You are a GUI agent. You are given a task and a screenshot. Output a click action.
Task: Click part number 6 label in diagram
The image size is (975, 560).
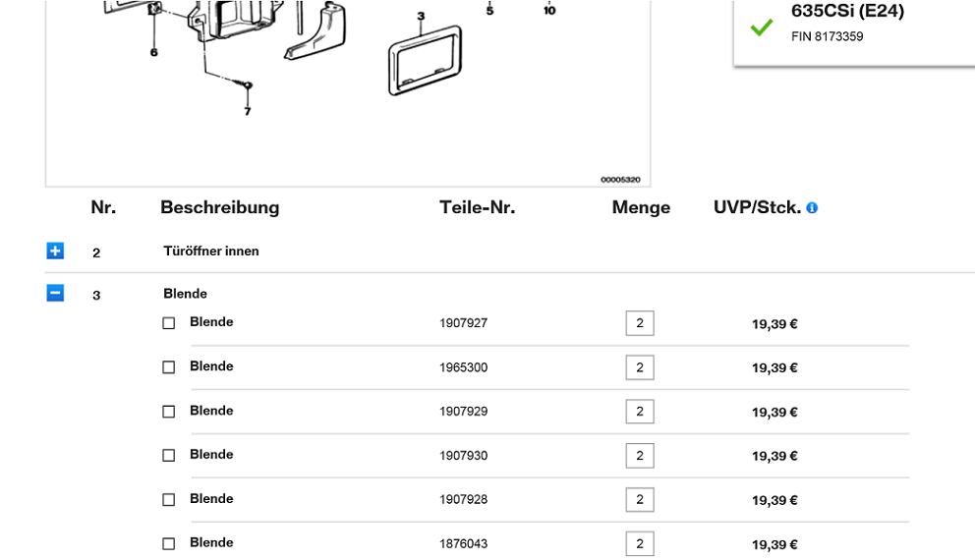click(154, 52)
